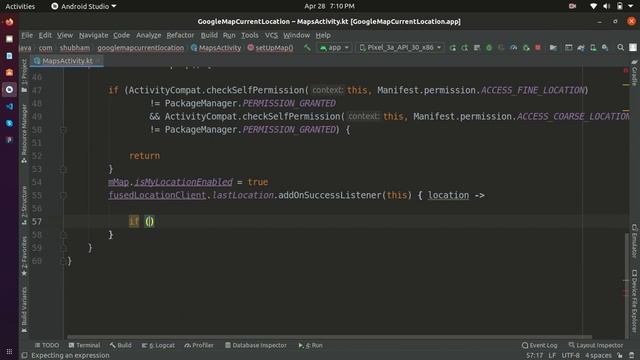Image resolution: width=640 pixels, height=360 pixels.
Task: Open the Run tool window at bottom
Action: [310, 345]
